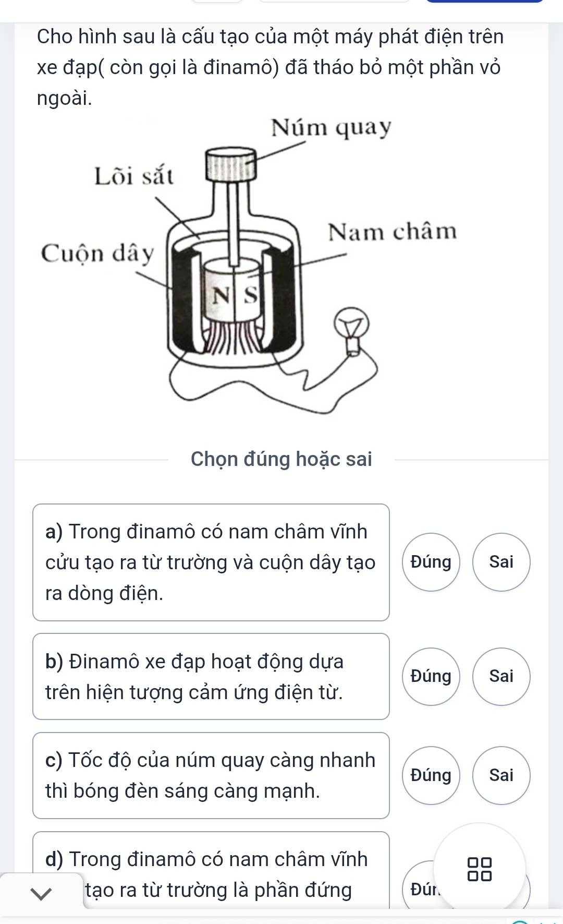The image size is (563, 924).
Task: Choose Sai for statement c
Action: [x=501, y=775]
